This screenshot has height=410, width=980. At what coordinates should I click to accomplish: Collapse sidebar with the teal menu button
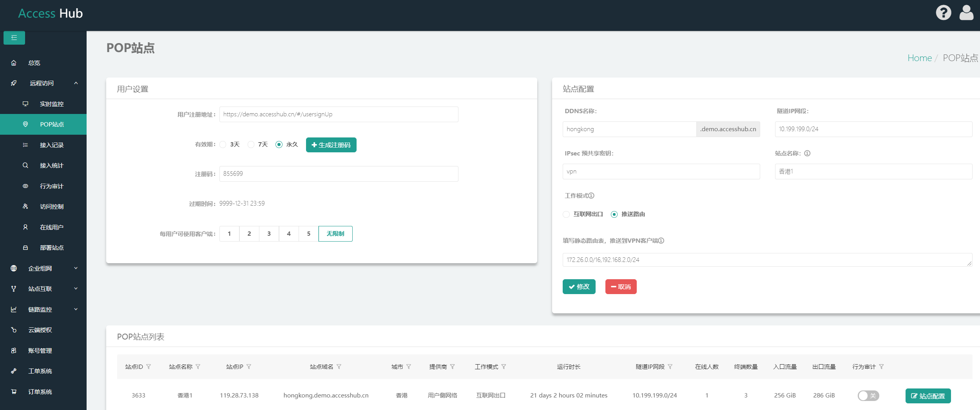tap(14, 38)
